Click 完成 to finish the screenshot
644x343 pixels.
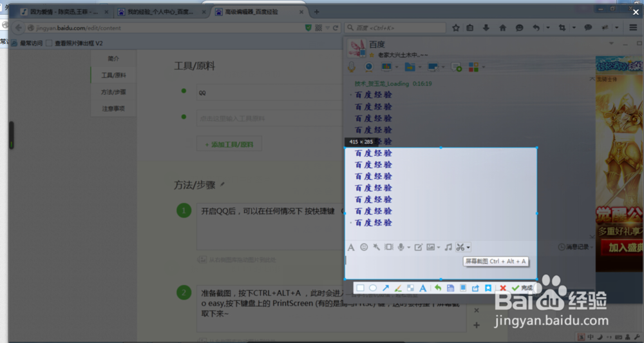click(522, 288)
